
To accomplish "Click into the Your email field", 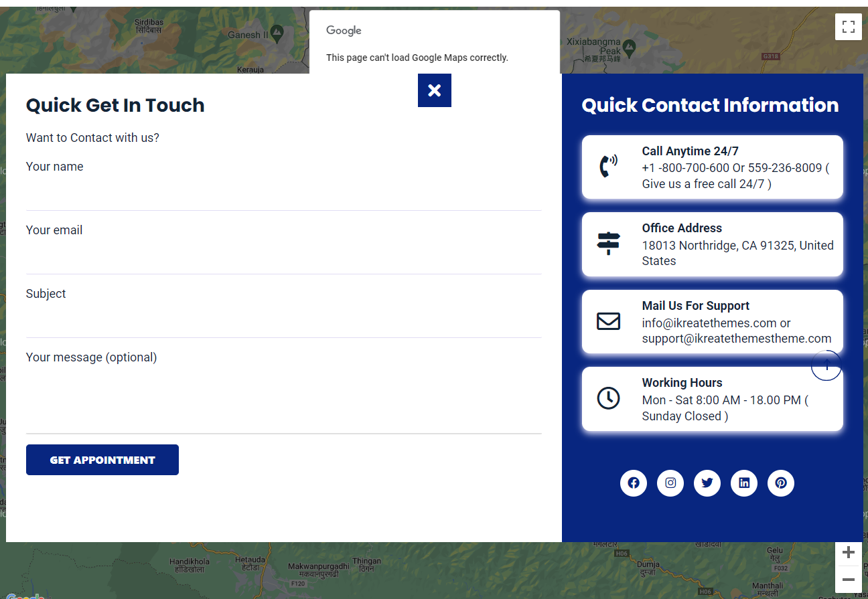I will [x=283, y=258].
